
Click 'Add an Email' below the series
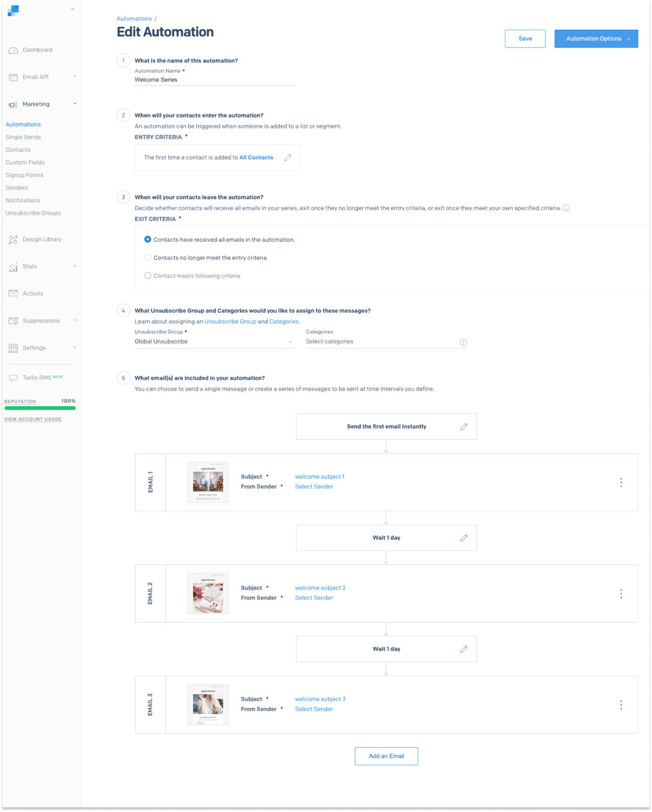tap(386, 756)
